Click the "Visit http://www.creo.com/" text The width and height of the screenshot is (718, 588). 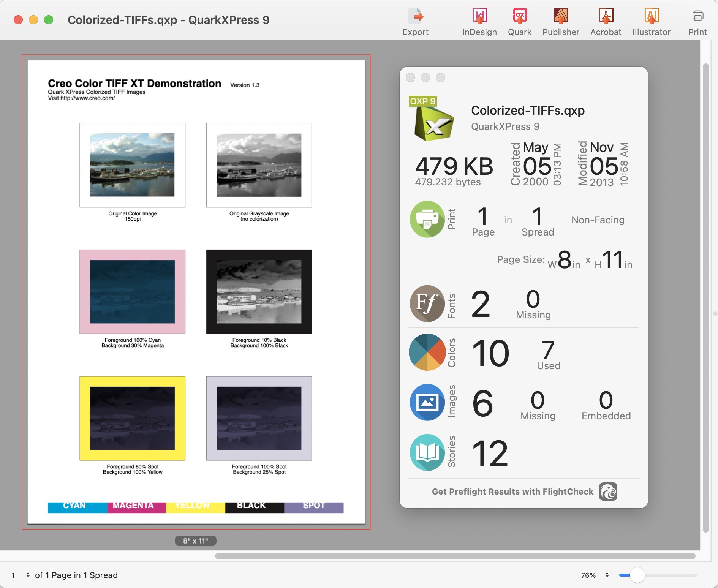pos(81,98)
